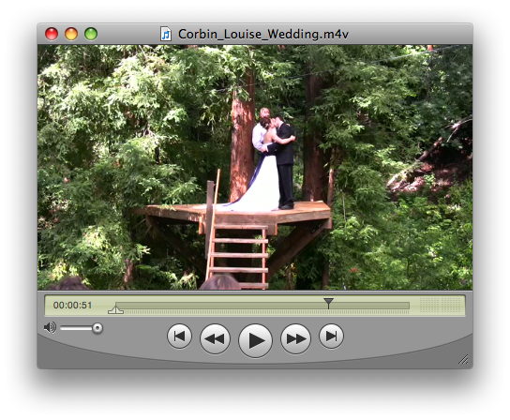Click the playhead marker on the timeline
The width and height of the screenshot is (510, 420).
click(x=328, y=303)
